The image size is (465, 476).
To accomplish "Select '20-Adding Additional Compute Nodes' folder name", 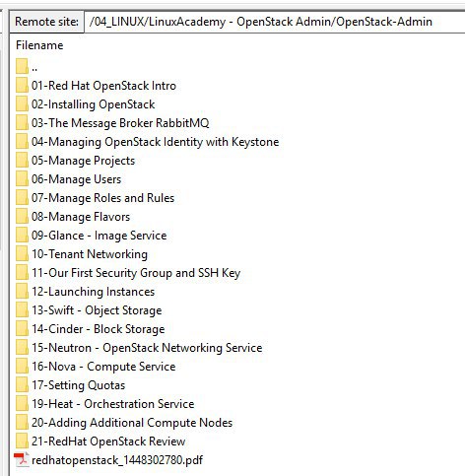I will 132,423.
